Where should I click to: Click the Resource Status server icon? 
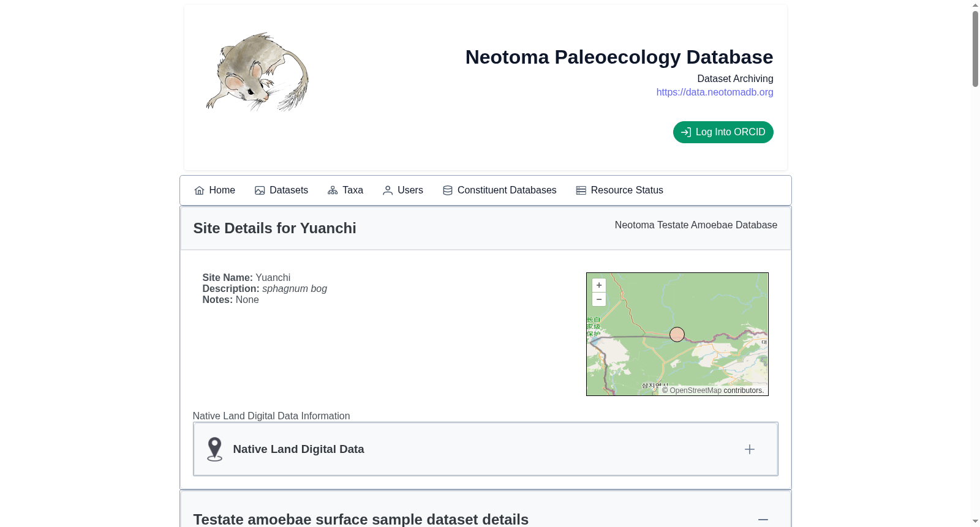[x=581, y=190]
